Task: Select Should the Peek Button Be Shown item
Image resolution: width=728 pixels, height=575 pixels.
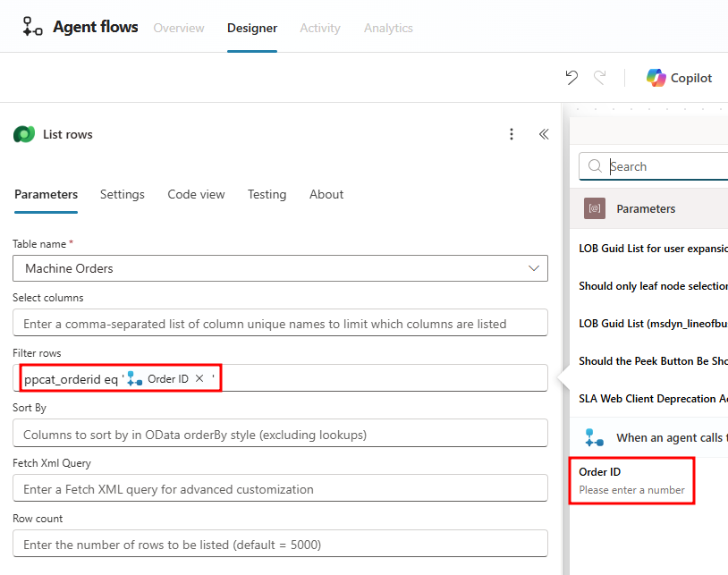Action: [x=653, y=361]
